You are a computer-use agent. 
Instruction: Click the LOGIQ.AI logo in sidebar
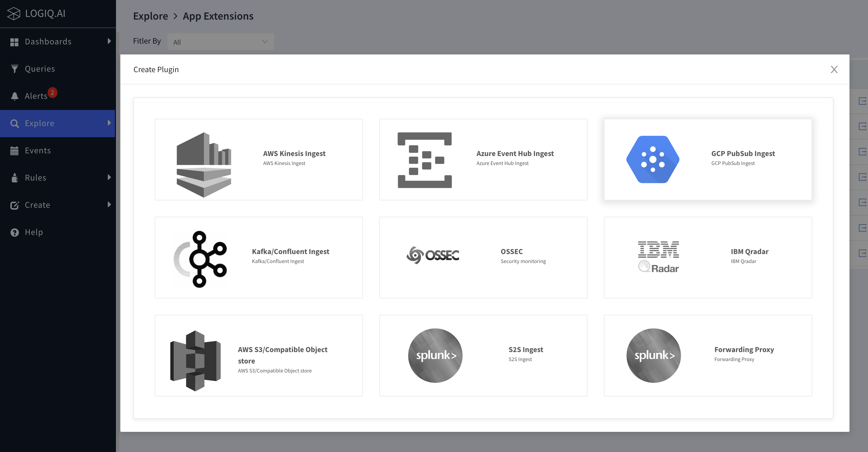click(x=36, y=13)
